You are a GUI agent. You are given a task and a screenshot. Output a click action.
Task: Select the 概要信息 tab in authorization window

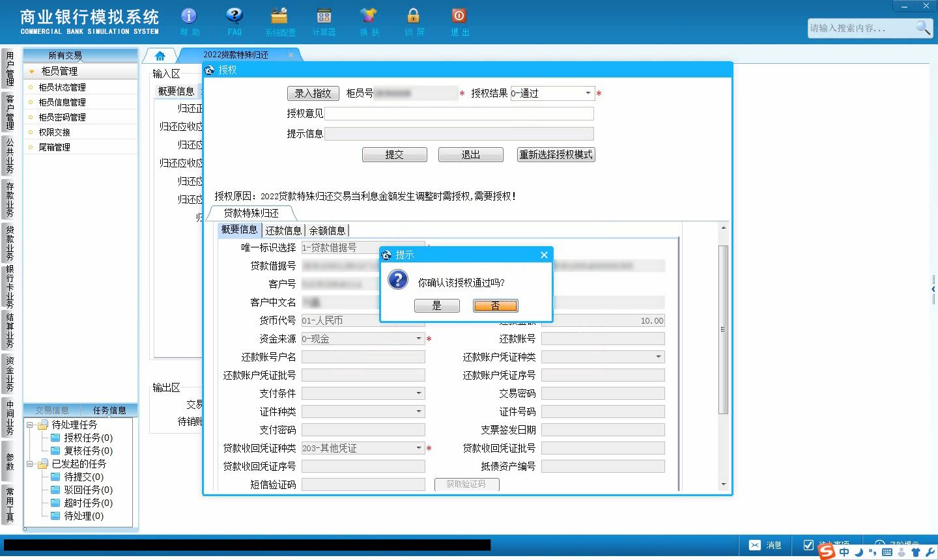[240, 230]
